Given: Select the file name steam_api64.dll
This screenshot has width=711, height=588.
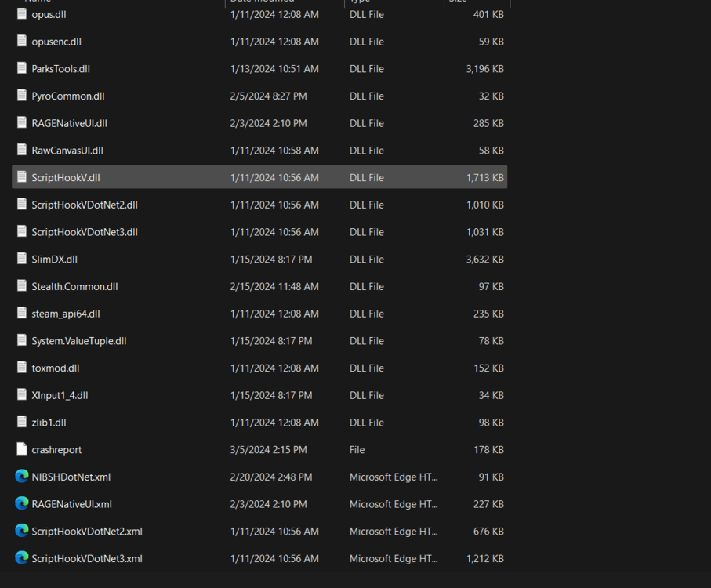Looking at the screenshot, I should click(66, 314).
